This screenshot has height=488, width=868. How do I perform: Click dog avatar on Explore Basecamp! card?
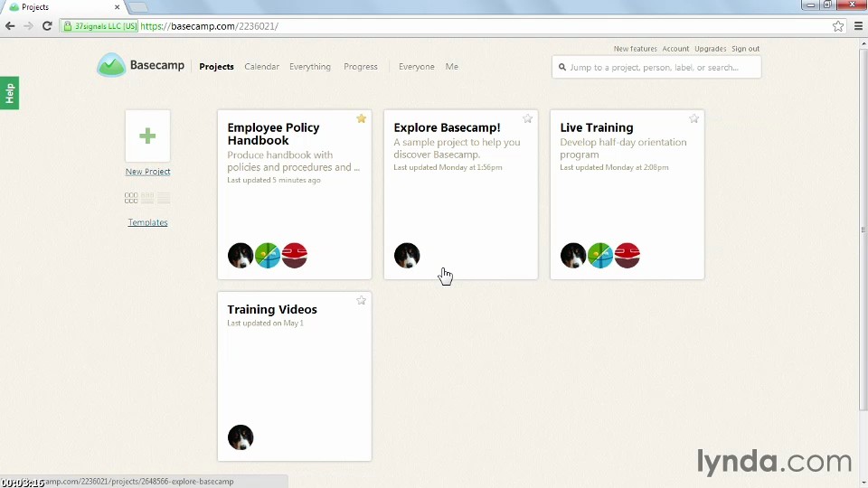click(407, 255)
